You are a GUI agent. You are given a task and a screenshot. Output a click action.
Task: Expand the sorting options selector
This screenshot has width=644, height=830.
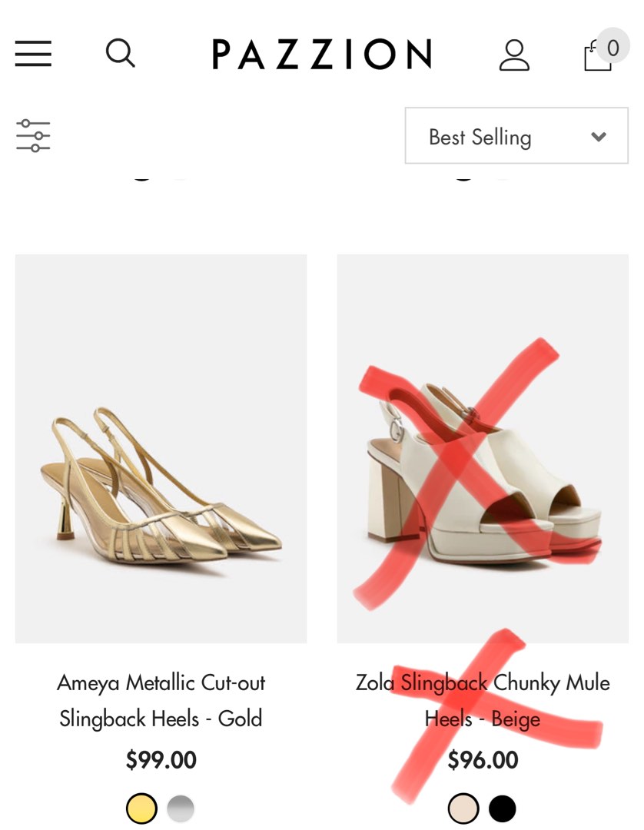click(516, 136)
